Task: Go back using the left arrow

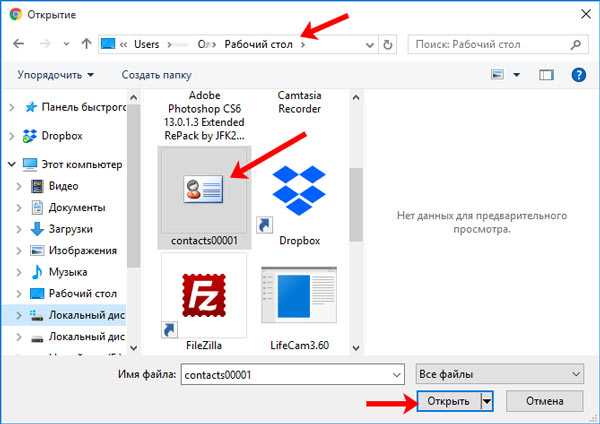Action: pos(18,44)
